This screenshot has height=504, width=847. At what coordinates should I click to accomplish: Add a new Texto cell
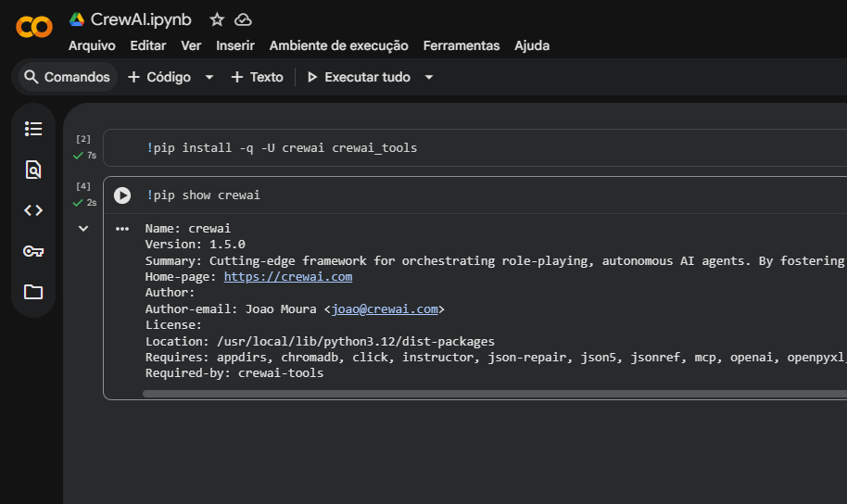257,77
